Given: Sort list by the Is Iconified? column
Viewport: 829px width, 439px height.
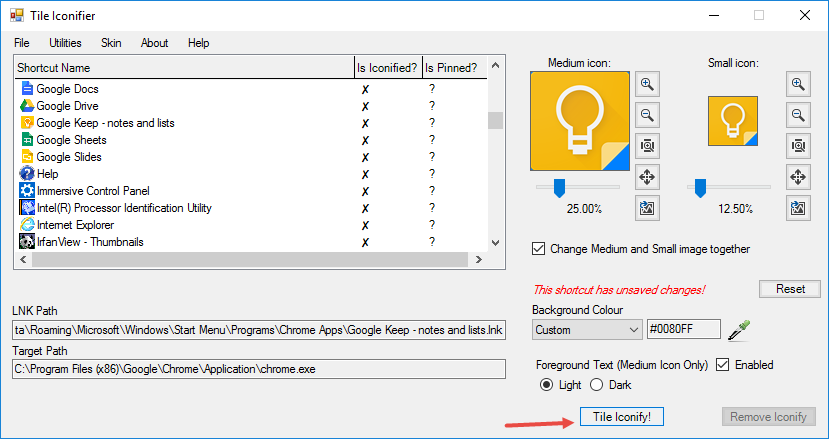Looking at the screenshot, I should [x=388, y=68].
